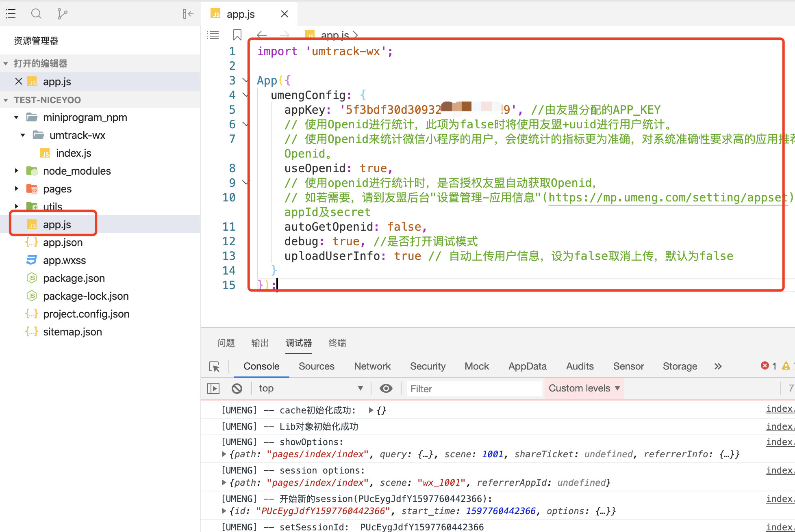The width and height of the screenshot is (795, 532).
Task: Open project.config.json file
Action: [x=86, y=314]
